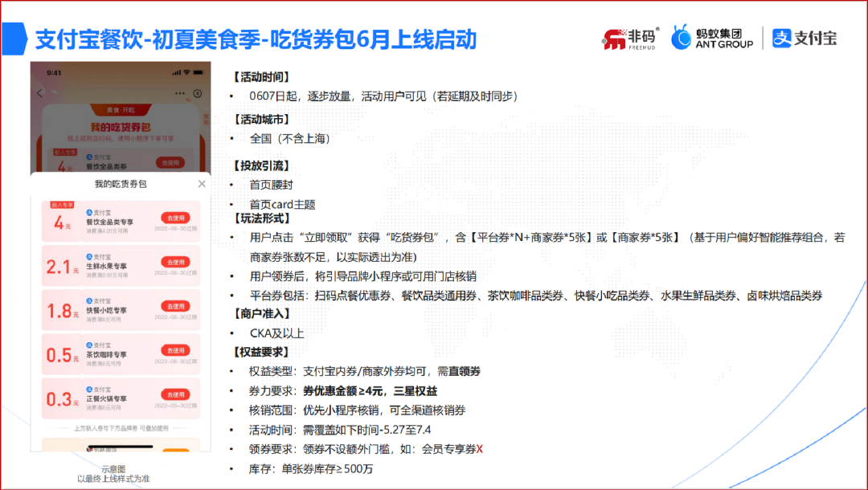This screenshot has height=490, width=868.
Task: Tap the 美食·开吃 banner tab in phone
Action: point(121,109)
